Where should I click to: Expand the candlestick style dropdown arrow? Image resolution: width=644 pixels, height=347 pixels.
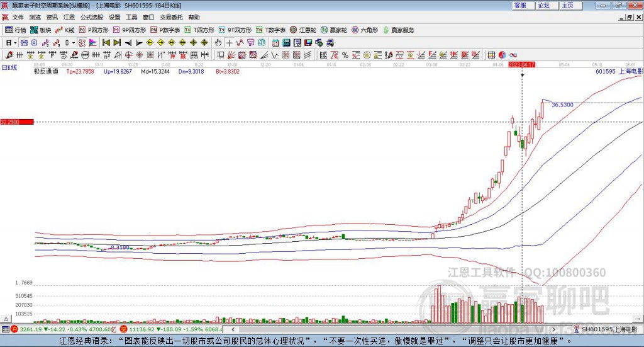(74, 43)
